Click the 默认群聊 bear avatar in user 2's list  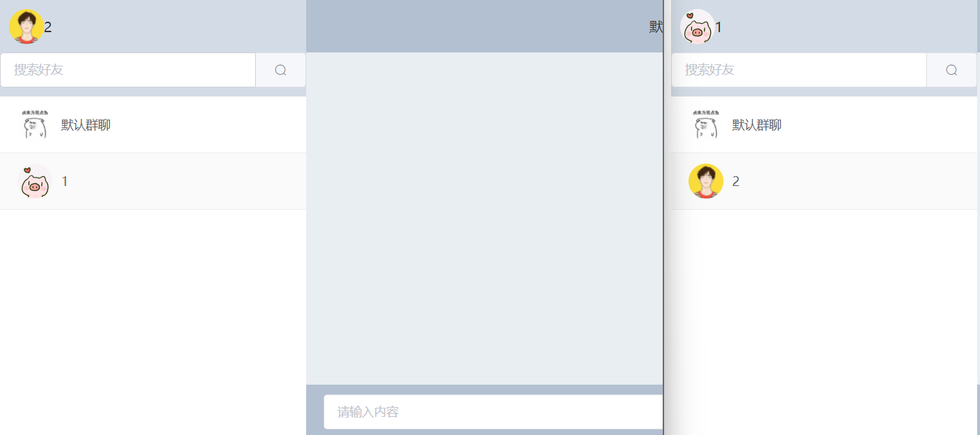(x=35, y=125)
